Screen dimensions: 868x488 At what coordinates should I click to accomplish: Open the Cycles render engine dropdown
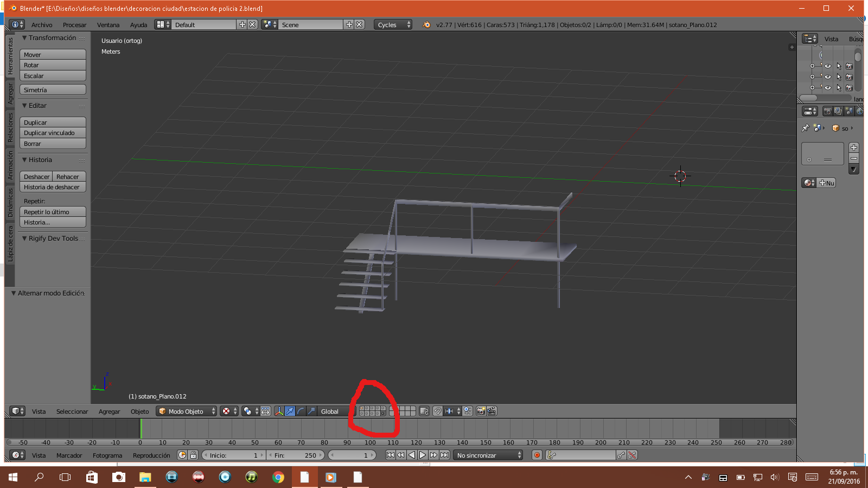[x=393, y=24]
